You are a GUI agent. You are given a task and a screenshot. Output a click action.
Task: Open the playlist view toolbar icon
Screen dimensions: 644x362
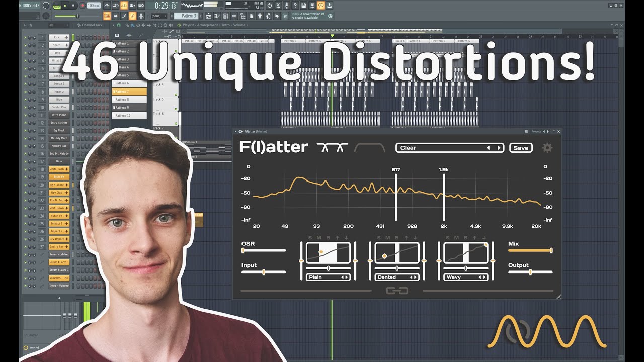click(x=209, y=16)
